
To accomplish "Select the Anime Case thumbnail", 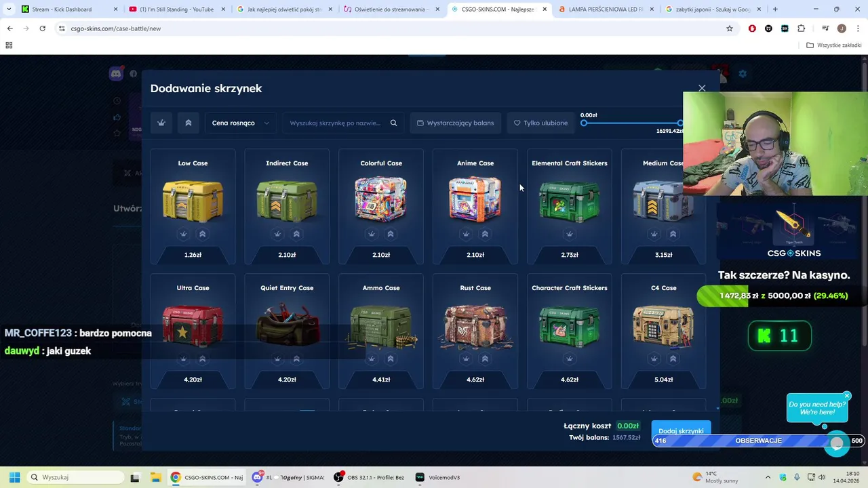I will pyautogui.click(x=475, y=199).
